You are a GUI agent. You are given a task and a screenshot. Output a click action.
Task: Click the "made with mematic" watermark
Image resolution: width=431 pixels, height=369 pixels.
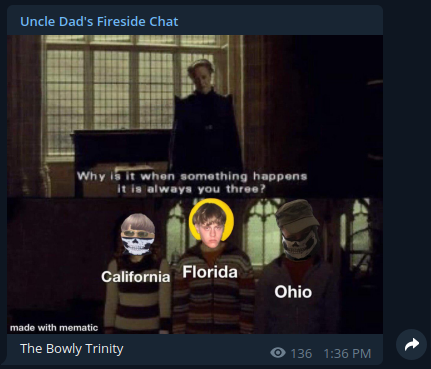[54, 328]
